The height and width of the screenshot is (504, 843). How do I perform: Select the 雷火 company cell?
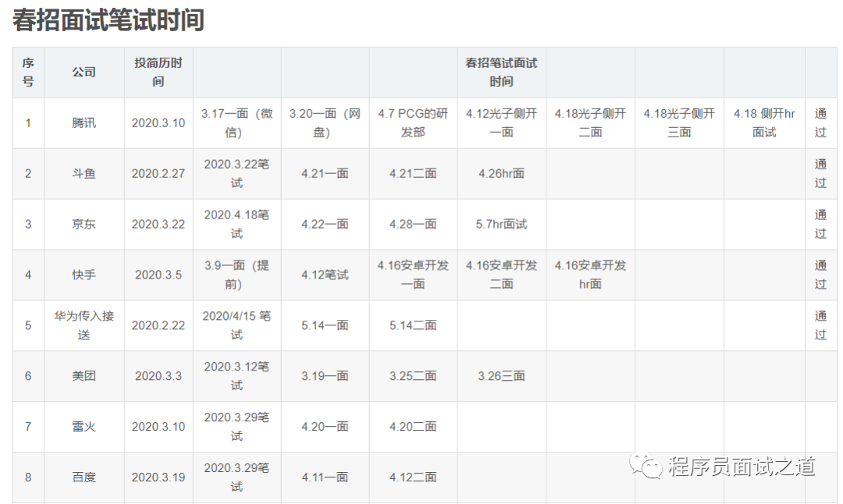(x=84, y=427)
